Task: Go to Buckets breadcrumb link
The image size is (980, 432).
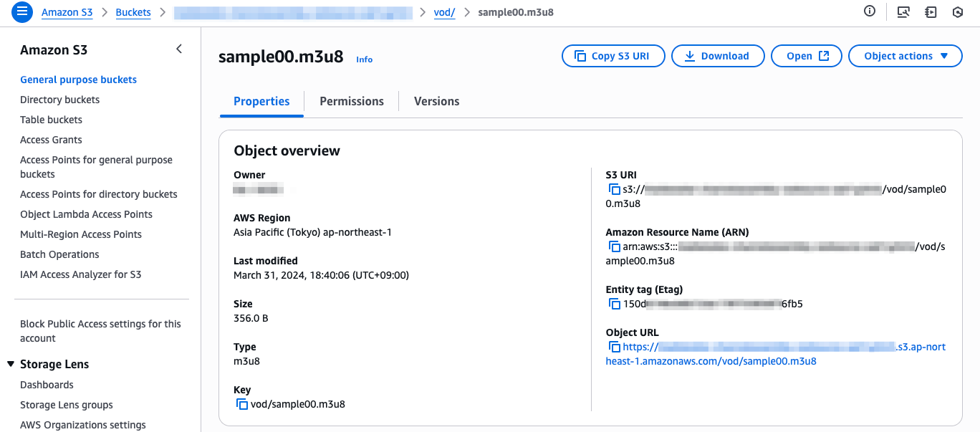Action: point(133,12)
